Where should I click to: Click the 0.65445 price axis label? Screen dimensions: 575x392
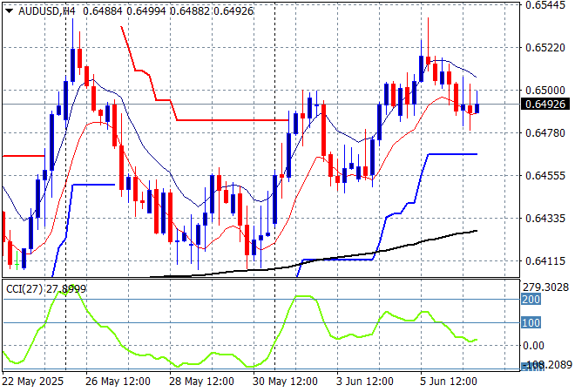pyautogui.click(x=547, y=5)
